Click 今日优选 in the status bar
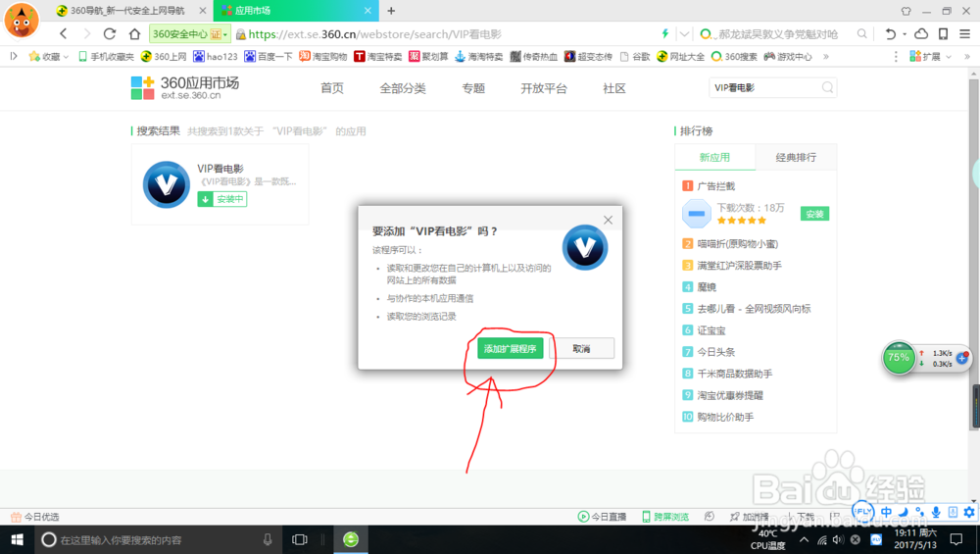Screen dimensions: 980x554 coord(35,517)
